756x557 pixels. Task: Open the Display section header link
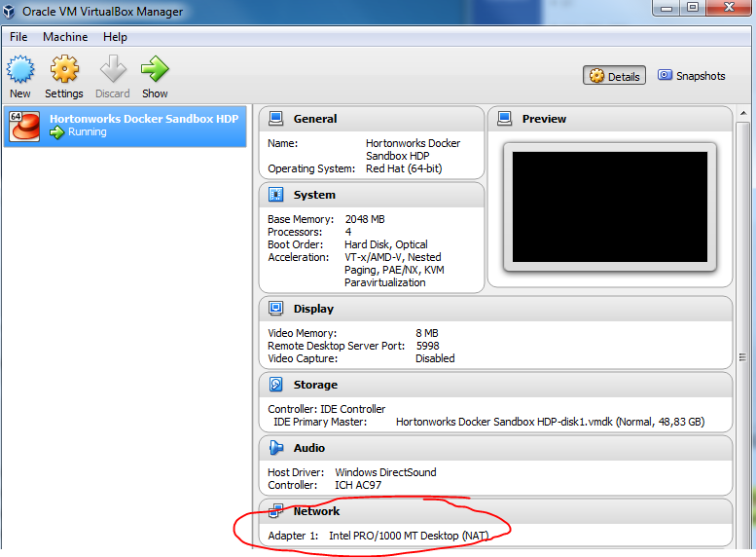point(313,309)
